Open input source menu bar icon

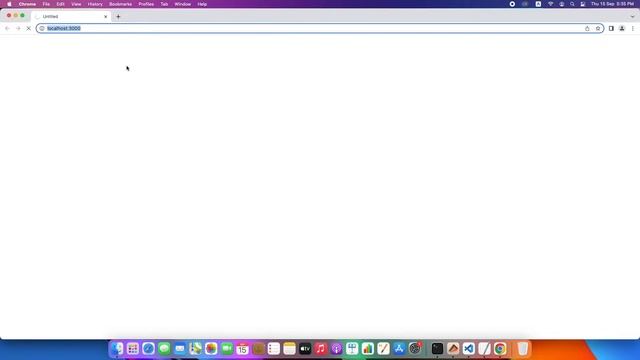(538, 4)
